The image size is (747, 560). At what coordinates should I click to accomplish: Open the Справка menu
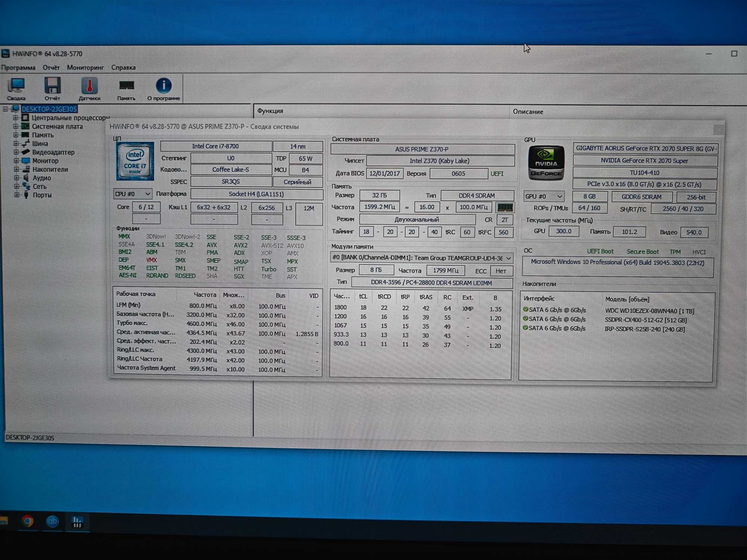click(x=123, y=68)
